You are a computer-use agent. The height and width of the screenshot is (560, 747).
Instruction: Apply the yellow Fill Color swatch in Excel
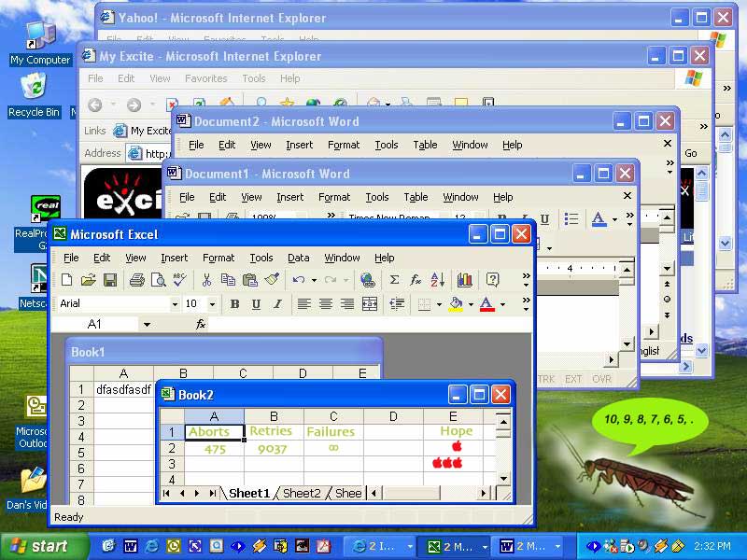click(x=456, y=304)
